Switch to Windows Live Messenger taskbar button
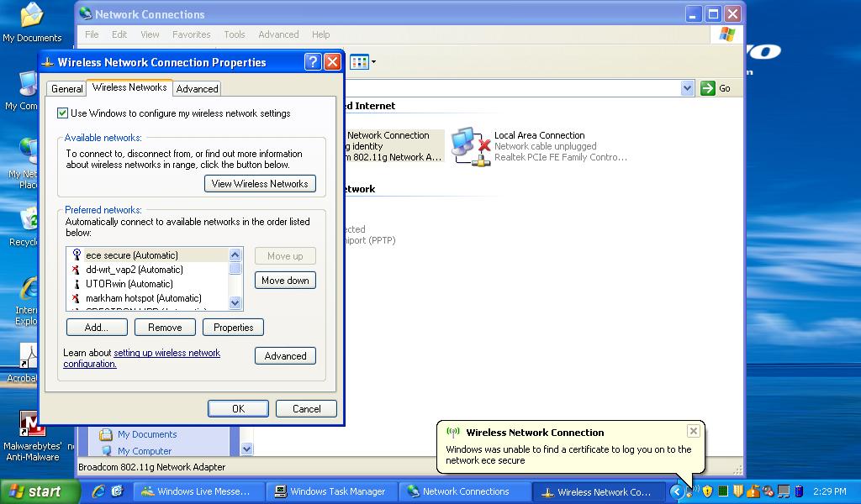The width and height of the screenshot is (861, 504). tap(198, 491)
